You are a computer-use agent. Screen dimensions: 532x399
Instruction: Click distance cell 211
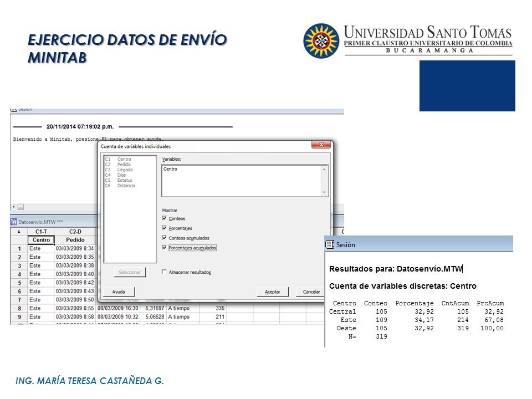213,317
